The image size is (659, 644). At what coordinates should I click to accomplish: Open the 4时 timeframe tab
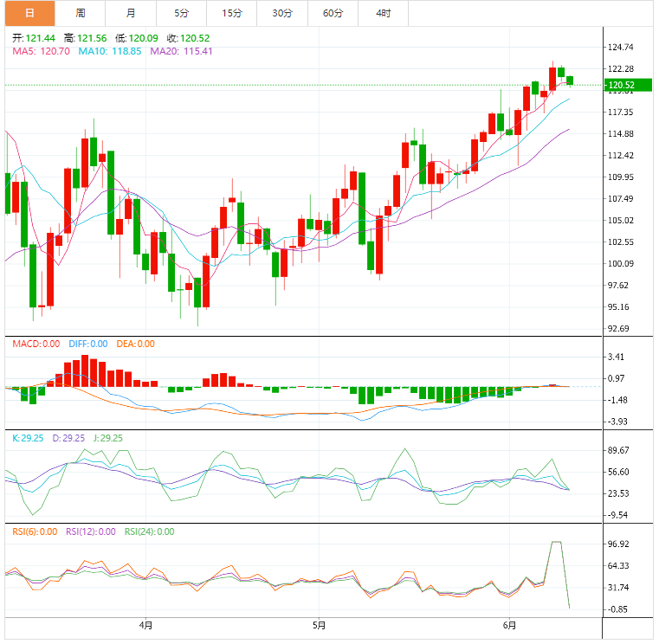point(383,13)
